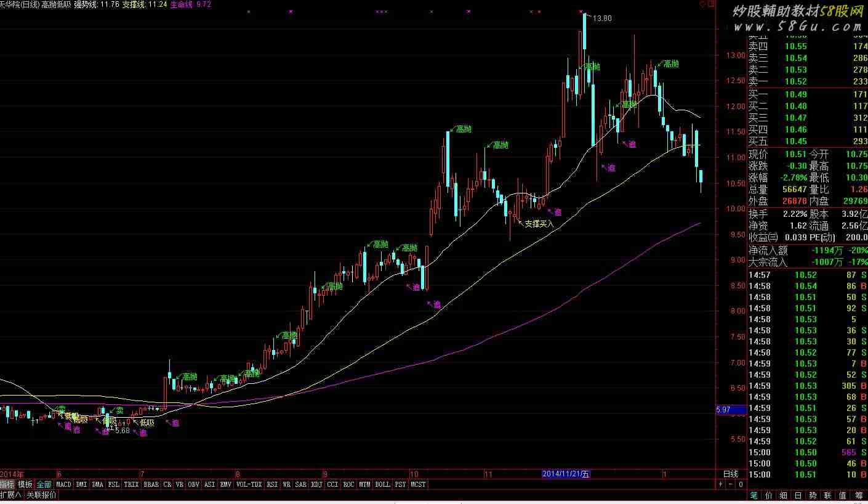Select the PSY indicator tab
Image resolution: width=868 pixels, height=504 pixels.
tap(401, 484)
